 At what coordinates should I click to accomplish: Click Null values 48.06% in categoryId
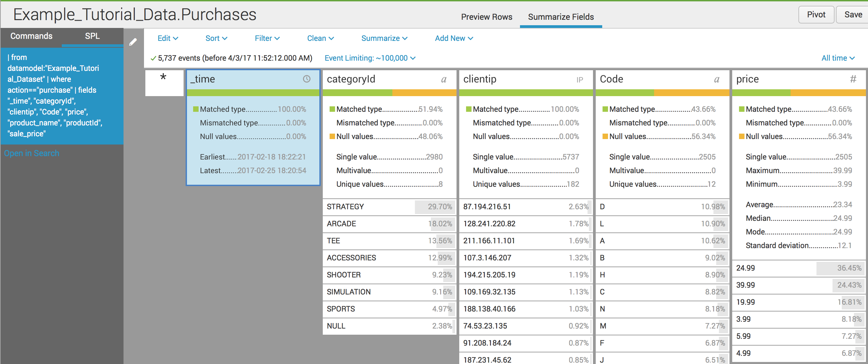(386, 137)
